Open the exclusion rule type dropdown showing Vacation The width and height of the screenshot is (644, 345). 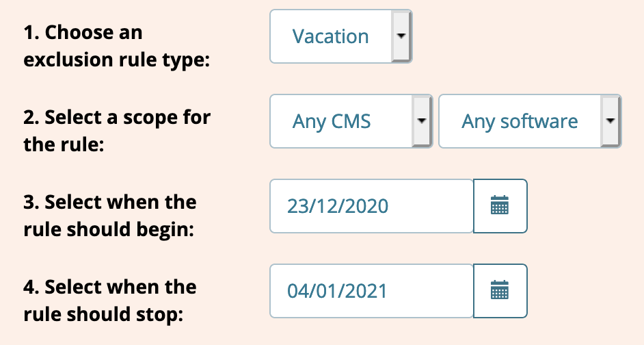pyautogui.click(x=341, y=36)
